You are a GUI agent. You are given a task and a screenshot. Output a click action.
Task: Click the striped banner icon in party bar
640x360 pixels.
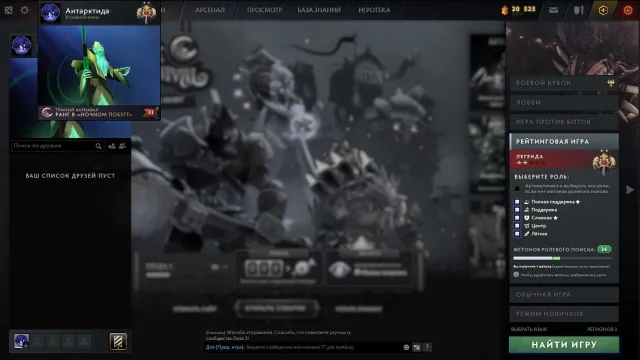[118, 342]
